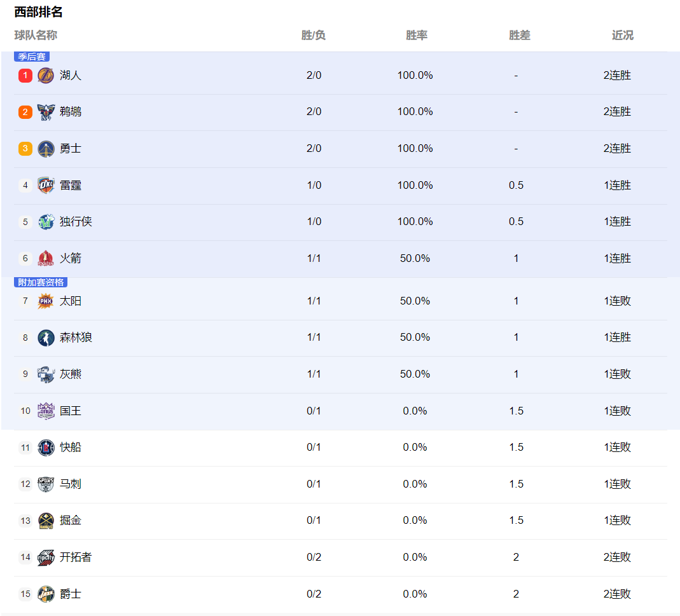The height and width of the screenshot is (616, 680).
Task: Click the Lakers (湖人) team logo
Action: point(46,76)
